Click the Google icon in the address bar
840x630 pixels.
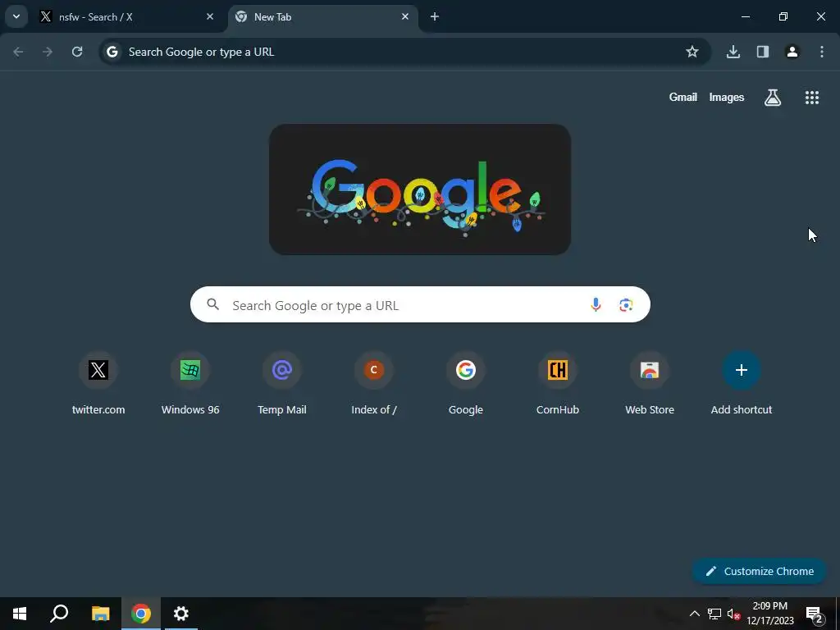[x=112, y=52]
